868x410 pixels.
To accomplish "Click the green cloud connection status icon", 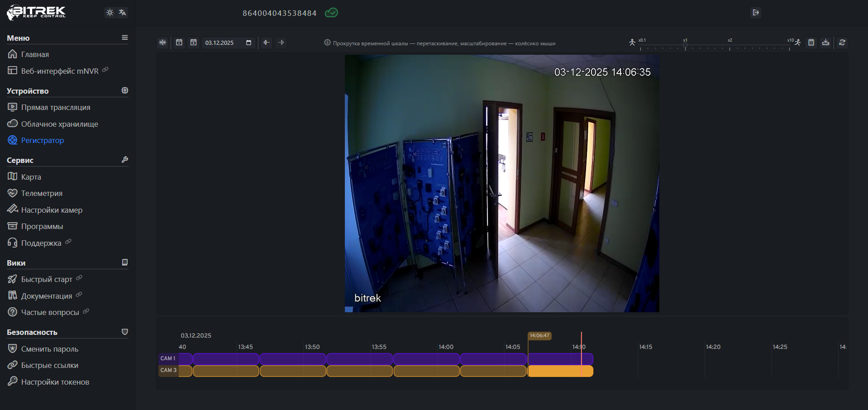I will click(331, 13).
